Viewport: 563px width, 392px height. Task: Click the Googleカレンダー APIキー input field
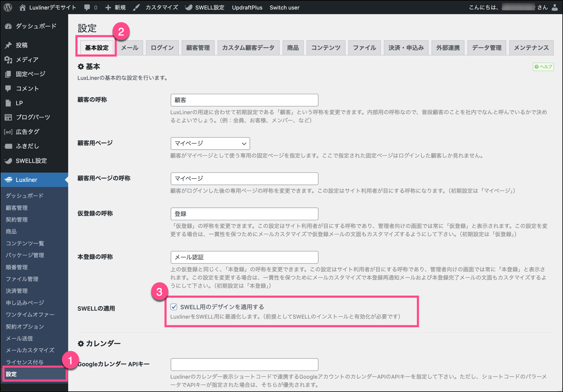tap(244, 365)
